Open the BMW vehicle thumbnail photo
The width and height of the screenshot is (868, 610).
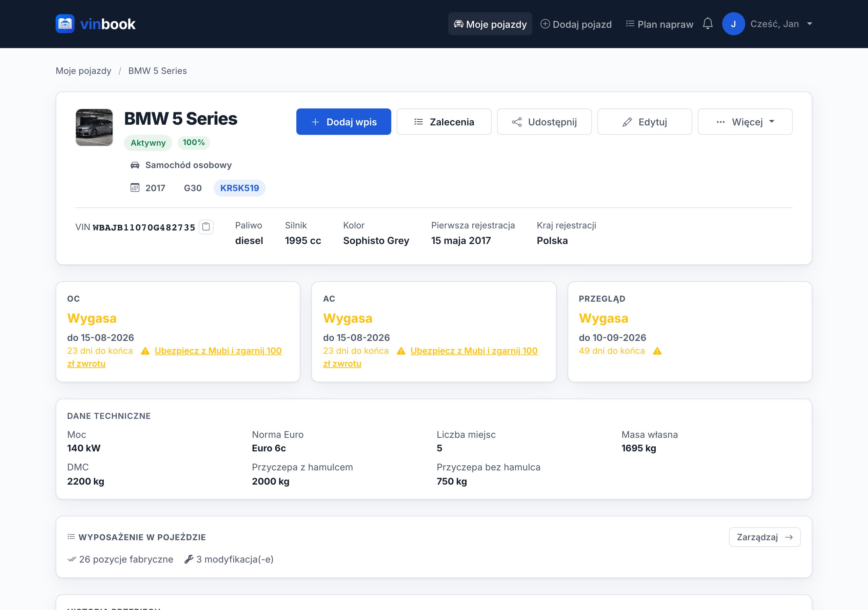pyautogui.click(x=94, y=127)
